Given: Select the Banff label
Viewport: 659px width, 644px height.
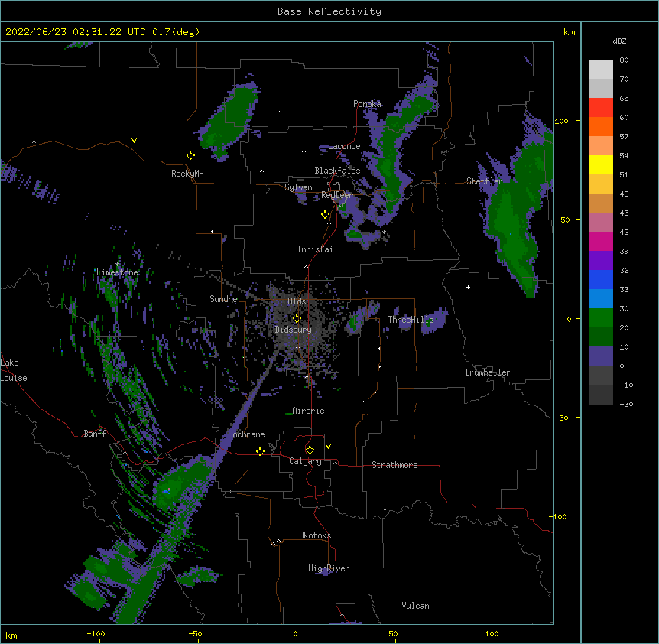Looking at the screenshot, I should coord(95,434).
